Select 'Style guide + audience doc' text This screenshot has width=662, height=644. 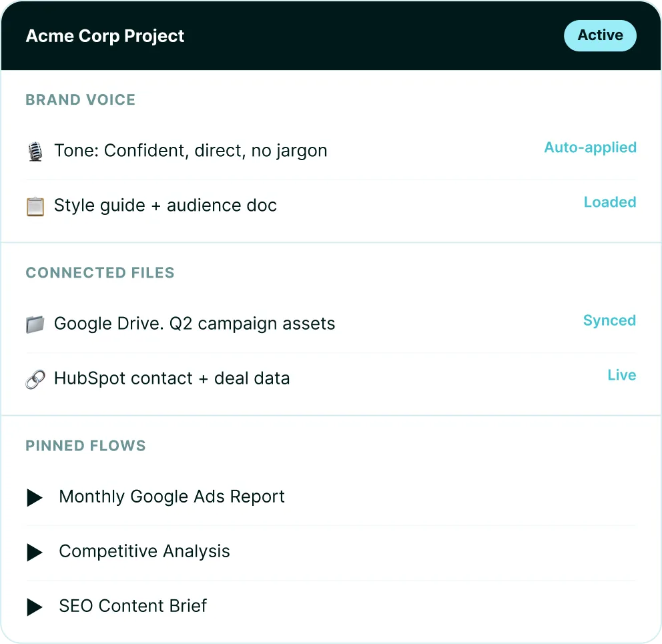[165, 206]
